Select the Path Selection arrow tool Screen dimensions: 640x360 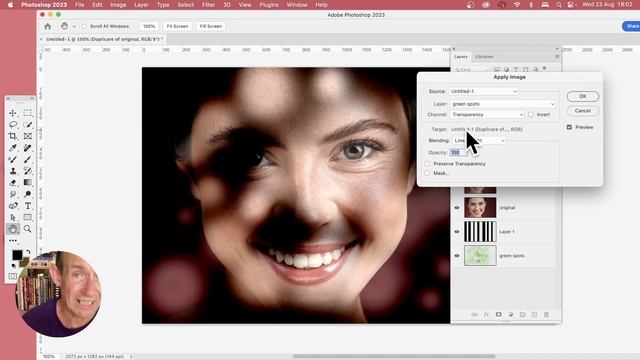click(x=13, y=218)
